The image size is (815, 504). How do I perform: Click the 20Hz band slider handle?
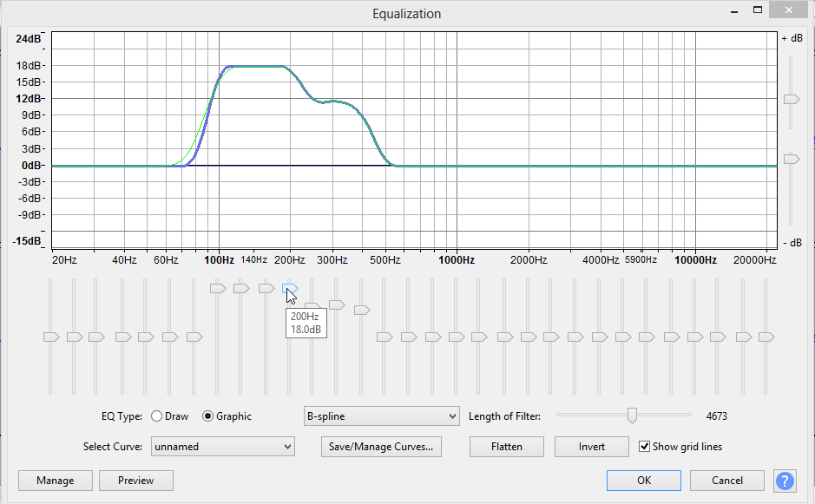click(x=51, y=337)
